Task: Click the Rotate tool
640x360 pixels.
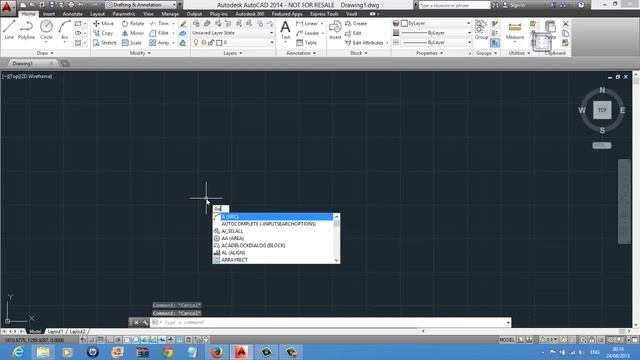Action: pos(133,24)
